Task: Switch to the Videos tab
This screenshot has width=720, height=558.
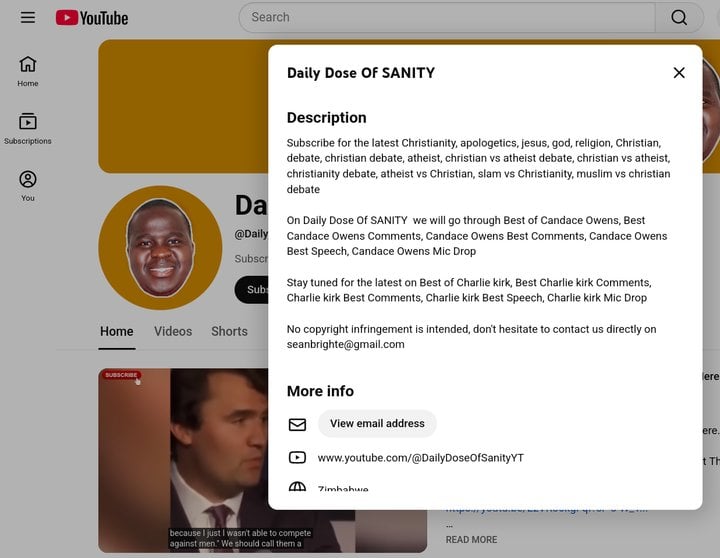Action: [x=172, y=331]
